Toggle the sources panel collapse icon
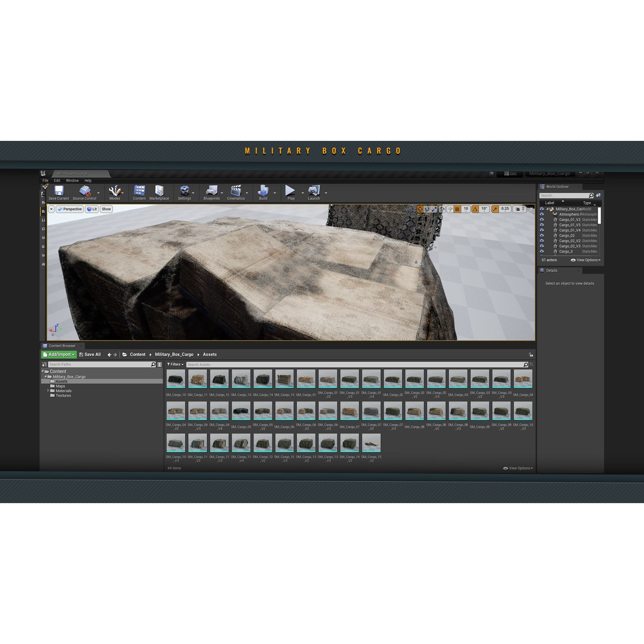The height and width of the screenshot is (644, 644). pos(44,364)
